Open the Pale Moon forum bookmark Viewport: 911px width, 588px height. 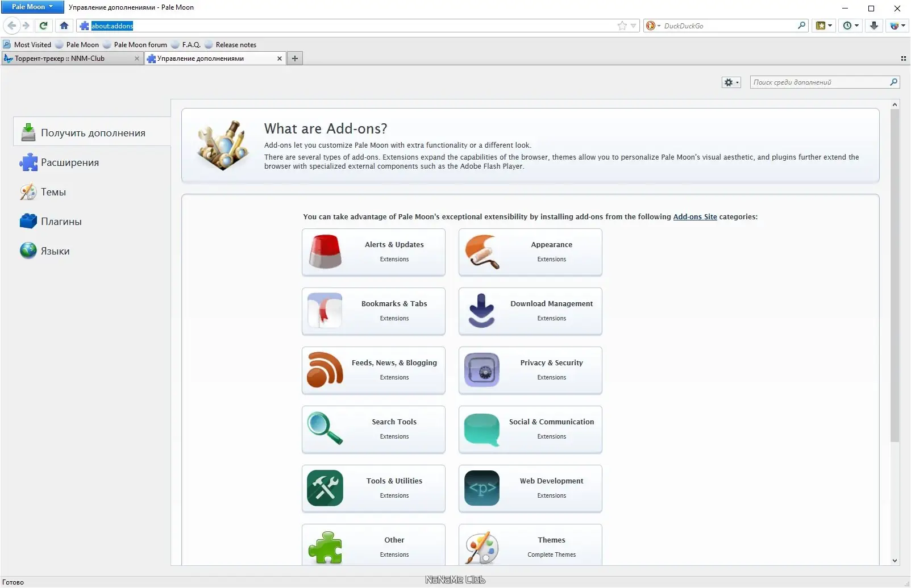click(x=135, y=45)
